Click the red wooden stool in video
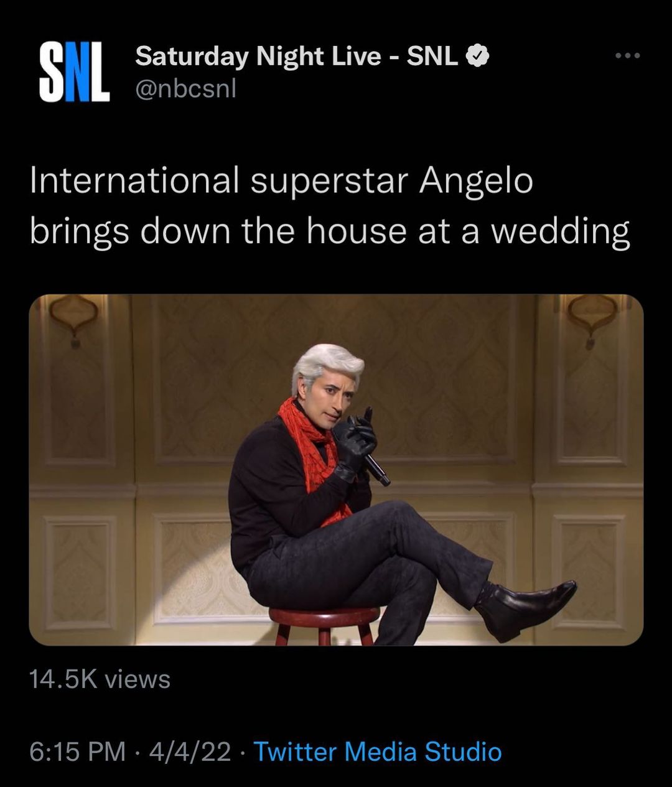672x787 pixels. pos(324,625)
